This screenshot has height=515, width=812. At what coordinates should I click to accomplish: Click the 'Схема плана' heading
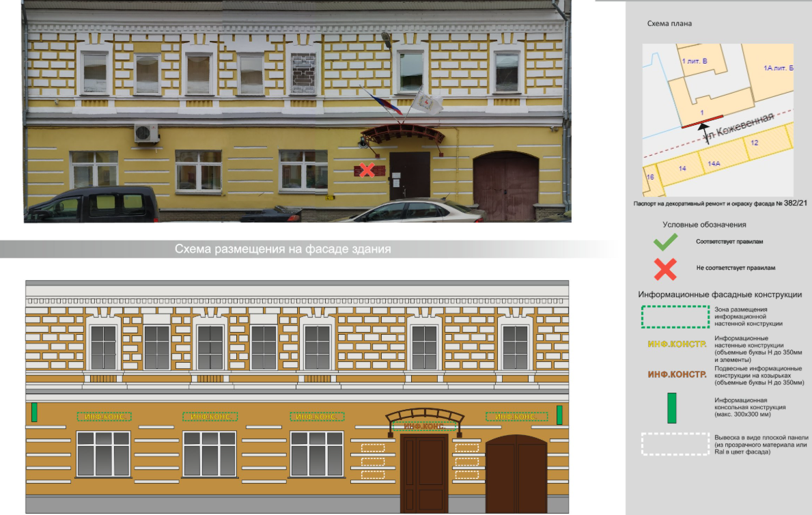pyautogui.click(x=669, y=24)
